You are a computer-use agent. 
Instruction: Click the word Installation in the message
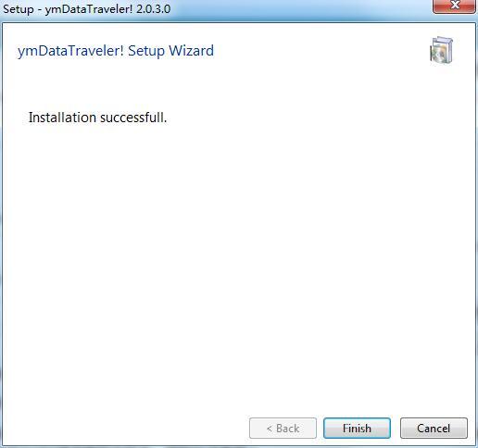(62, 118)
